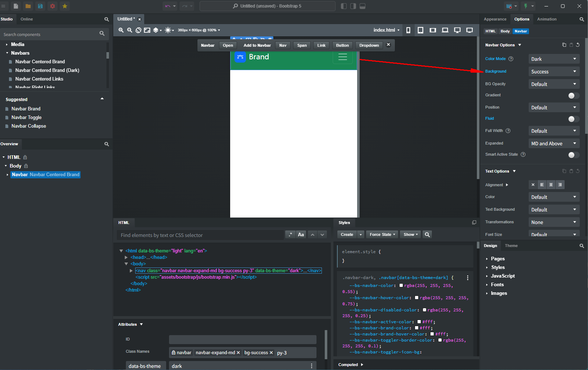This screenshot has height=370, width=588.
Task: Toggle the bottom panel layout icon
Action: 363,6
